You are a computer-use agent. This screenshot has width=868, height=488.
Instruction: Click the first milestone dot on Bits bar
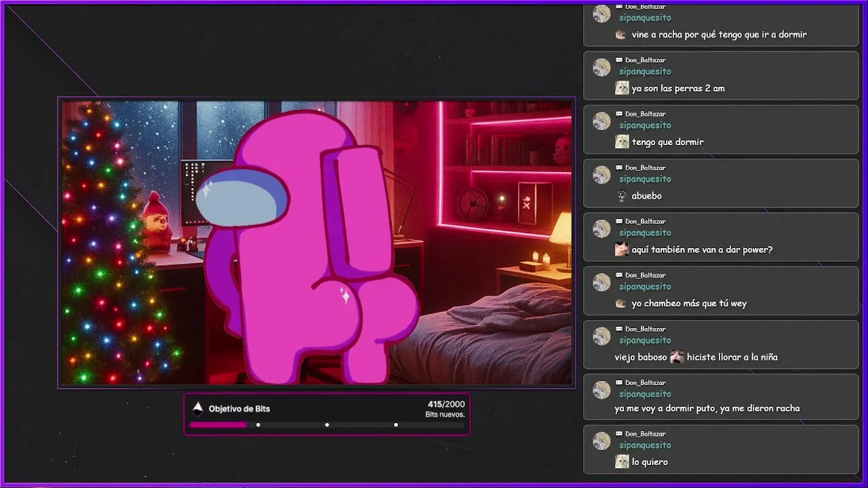[258, 425]
